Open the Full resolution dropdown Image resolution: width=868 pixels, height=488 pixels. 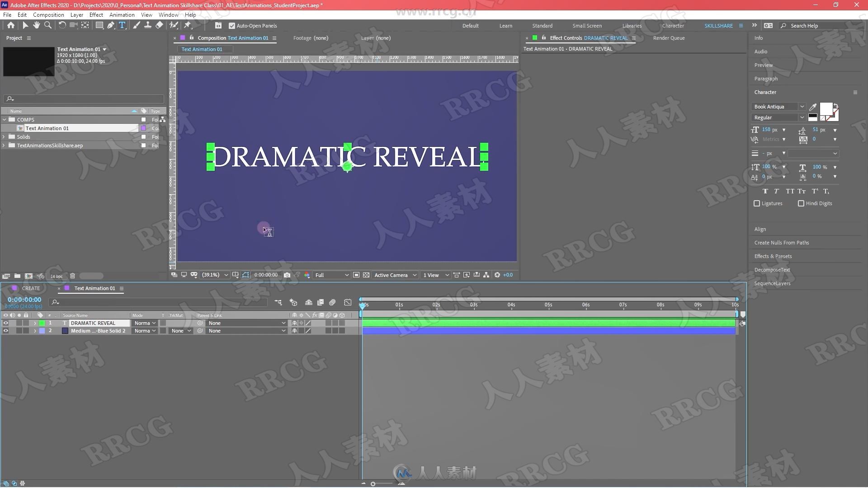(x=332, y=275)
